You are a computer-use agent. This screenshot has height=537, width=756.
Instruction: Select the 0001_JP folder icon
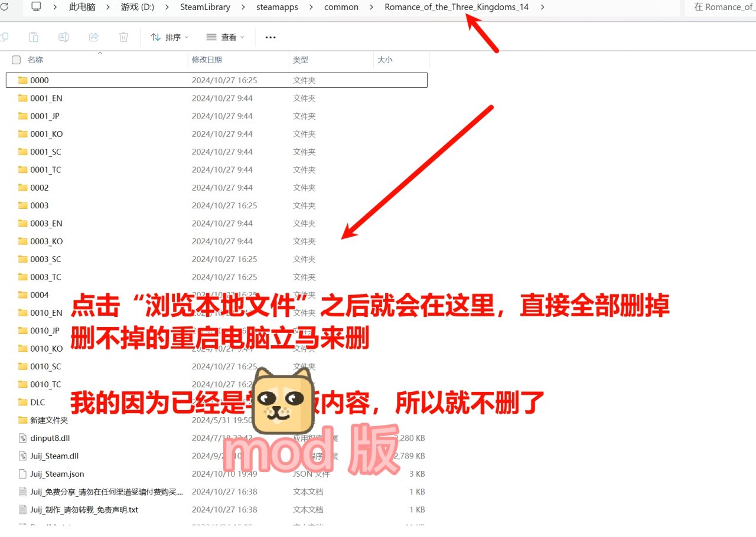(x=22, y=116)
